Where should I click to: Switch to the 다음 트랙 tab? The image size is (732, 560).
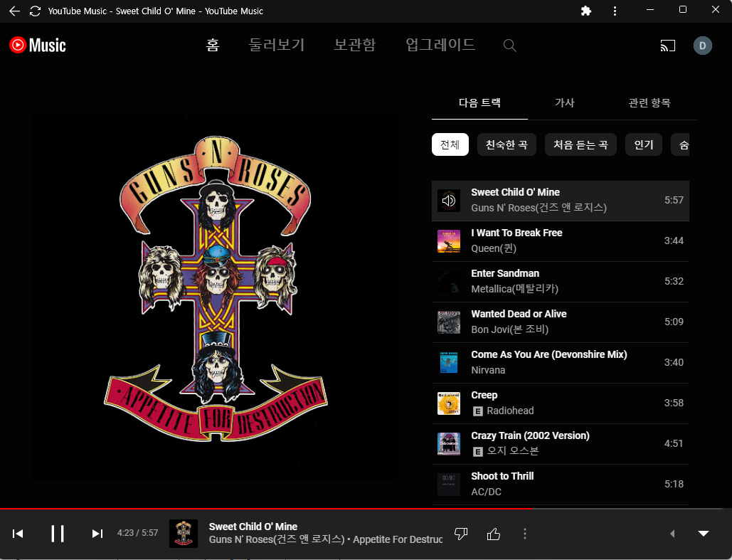[x=480, y=102]
